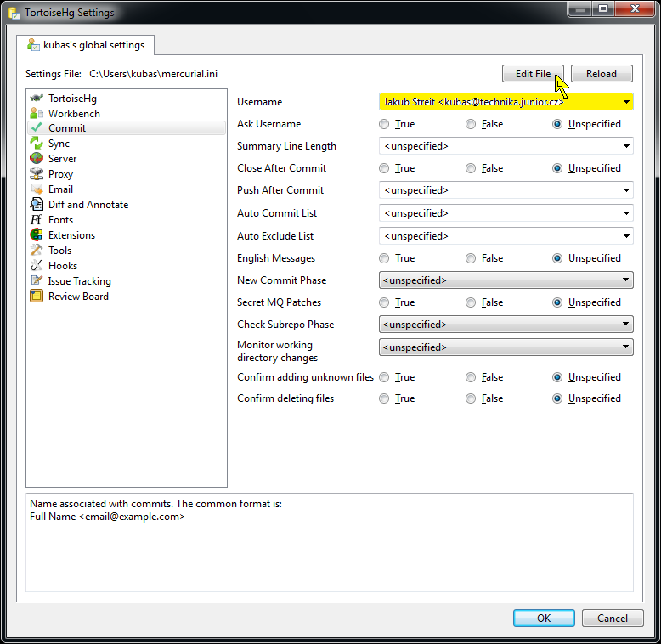
Task: Open the Extensions settings section
Action: point(127,234)
